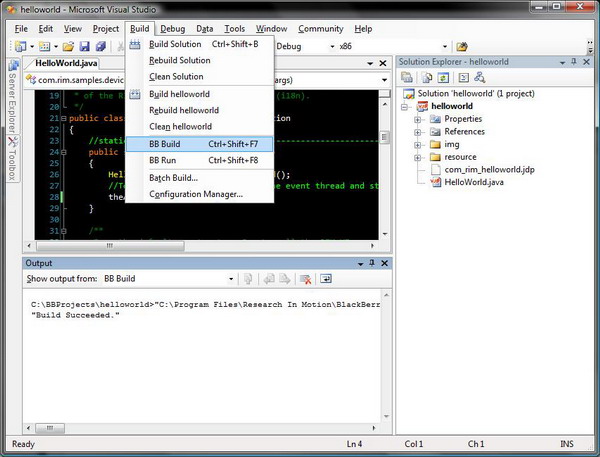Click the folder icon right of platform dropdown
This screenshot has width=600, height=457.
pyautogui.click(x=462, y=47)
